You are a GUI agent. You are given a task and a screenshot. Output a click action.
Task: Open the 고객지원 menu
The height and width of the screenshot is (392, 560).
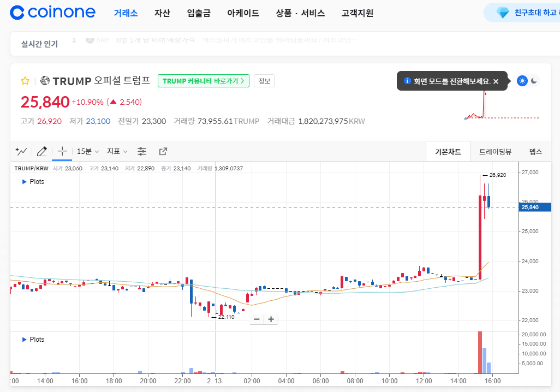coord(358,13)
